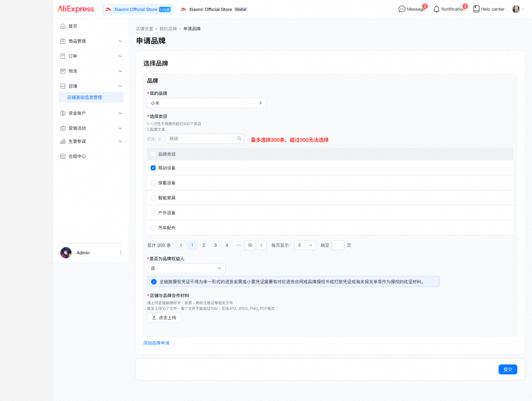Click the 添加品牌申请 link
Image resolution: width=532 pixels, height=401 pixels.
[x=156, y=343]
